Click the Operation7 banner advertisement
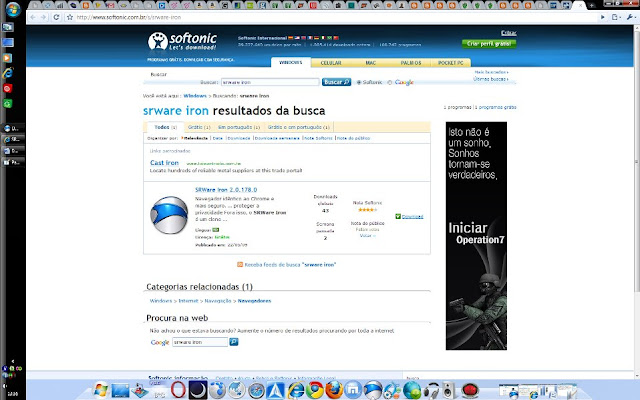The height and width of the screenshot is (400, 640). (476, 236)
